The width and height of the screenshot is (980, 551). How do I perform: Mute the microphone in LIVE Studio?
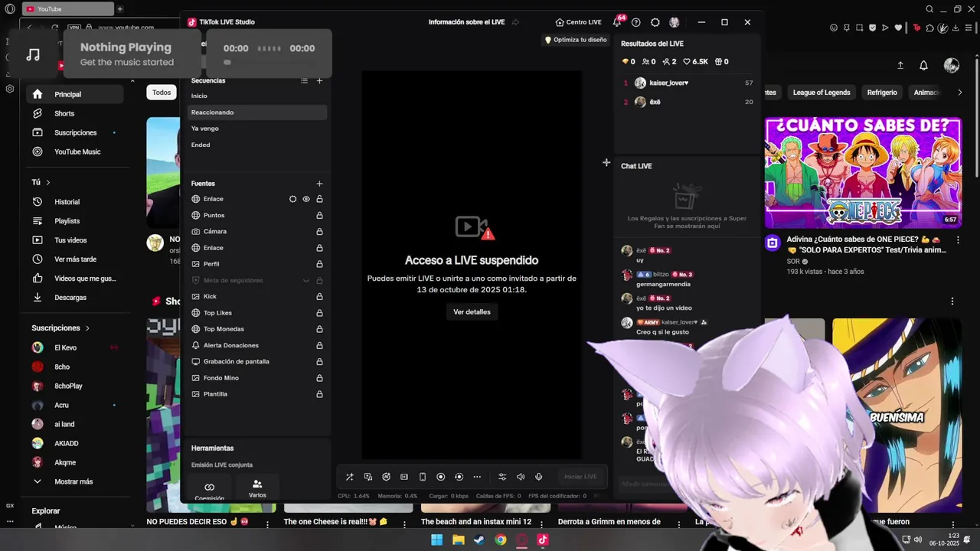[539, 477]
